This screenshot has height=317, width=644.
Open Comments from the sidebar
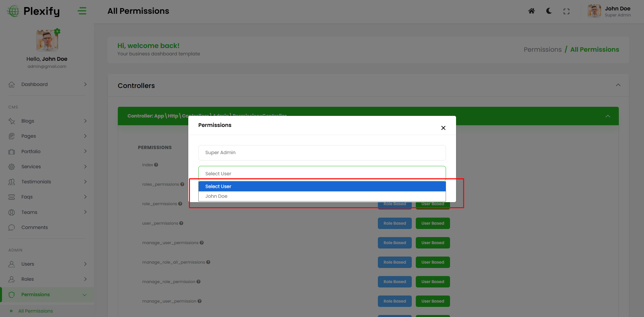click(35, 227)
